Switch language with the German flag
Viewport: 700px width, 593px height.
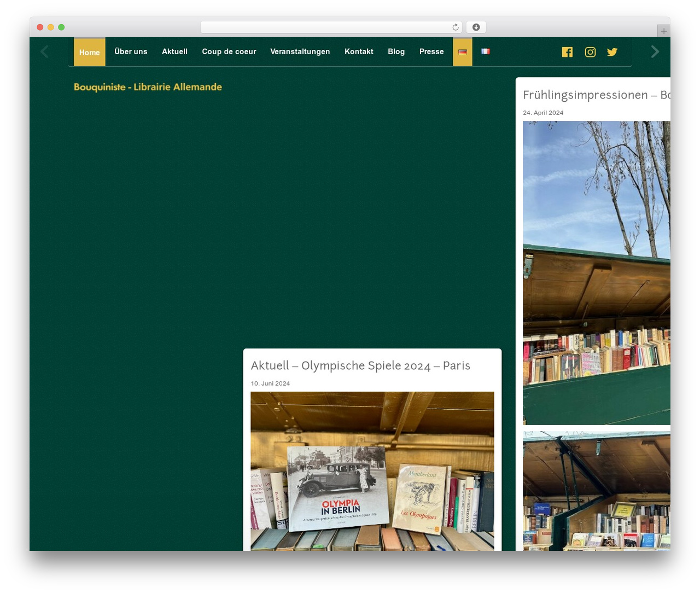click(463, 52)
